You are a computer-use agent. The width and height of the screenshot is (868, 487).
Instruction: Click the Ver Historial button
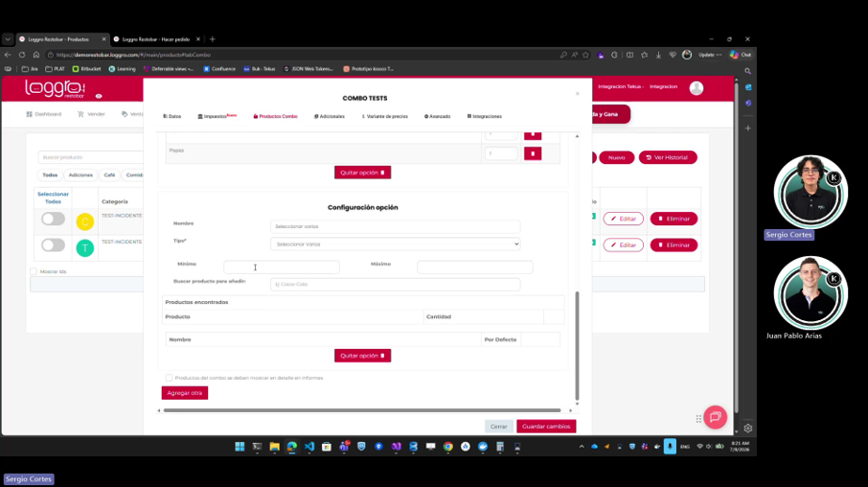coord(668,157)
